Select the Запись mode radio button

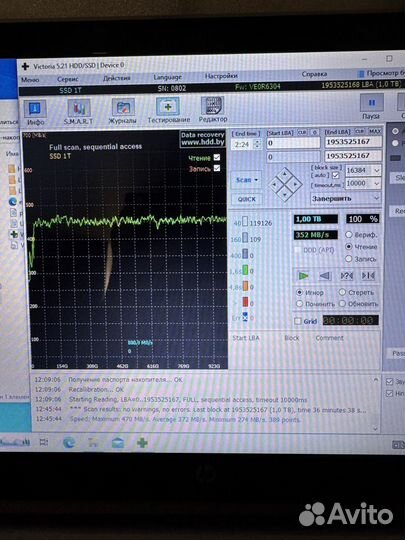[349, 259]
